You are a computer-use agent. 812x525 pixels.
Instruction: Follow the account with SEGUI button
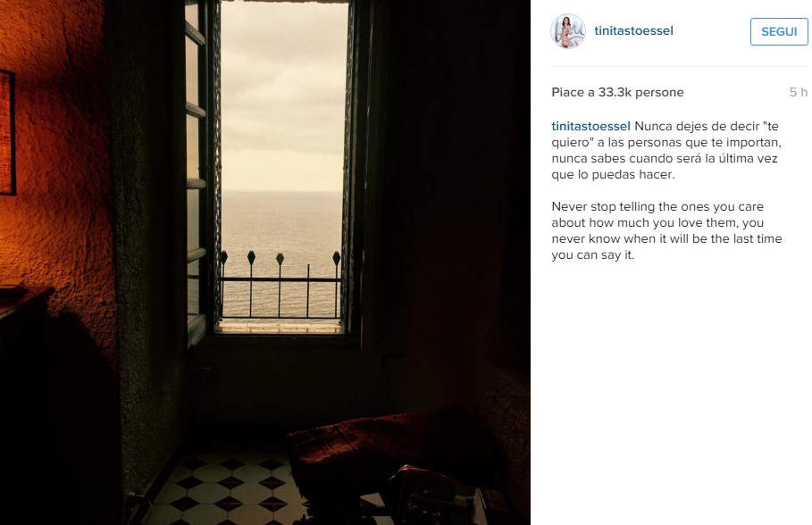coord(779,31)
